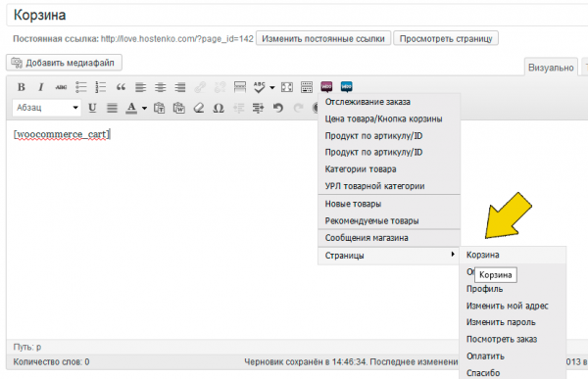Click the Изменить постоянные ссылки button
588x379 pixels.
coord(323,38)
